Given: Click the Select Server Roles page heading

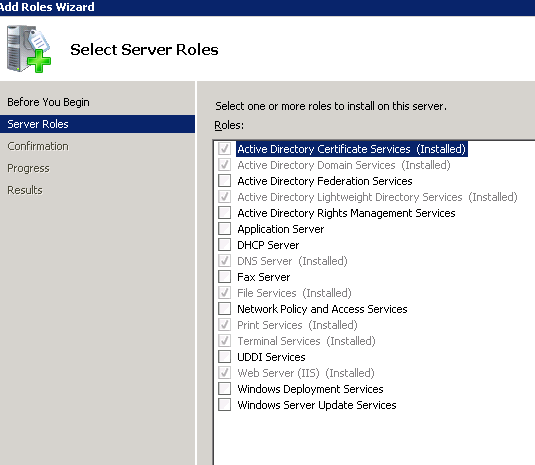Looking at the screenshot, I should click(x=144, y=50).
